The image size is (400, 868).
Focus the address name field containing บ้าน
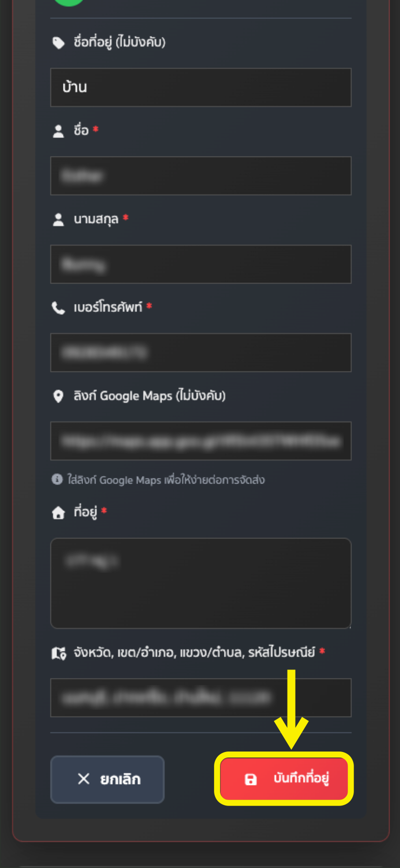tap(201, 87)
